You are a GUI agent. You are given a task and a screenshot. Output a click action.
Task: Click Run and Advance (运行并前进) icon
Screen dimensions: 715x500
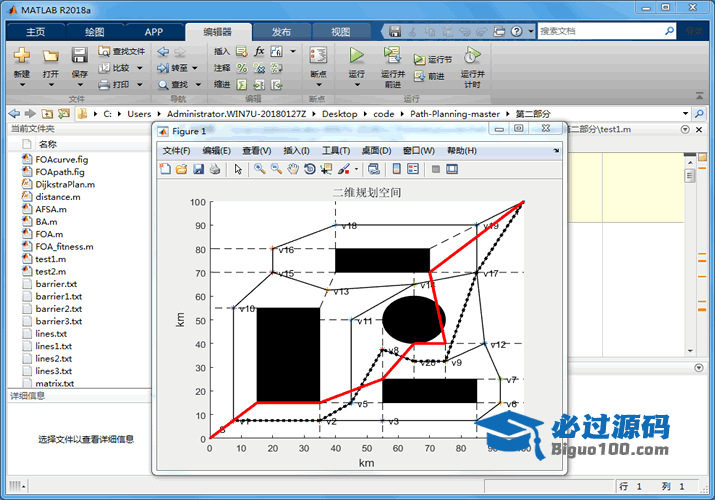pyautogui.click(x=392, y=56)
